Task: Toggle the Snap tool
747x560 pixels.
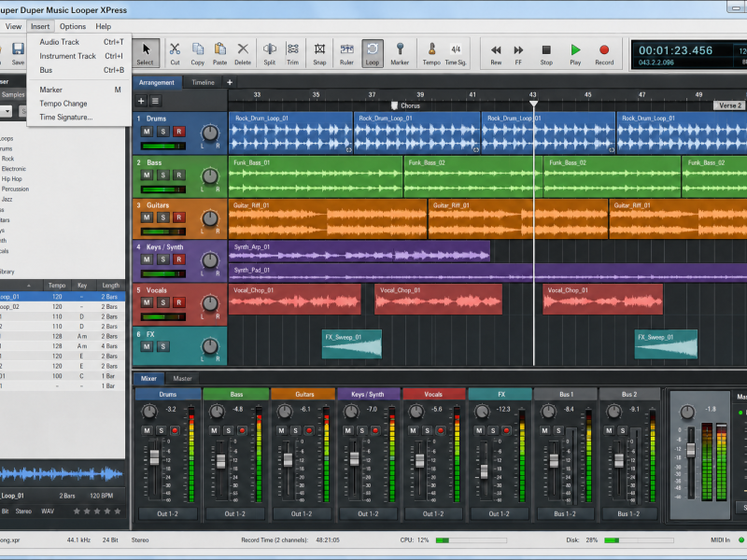Action: [x=319, y=54]
